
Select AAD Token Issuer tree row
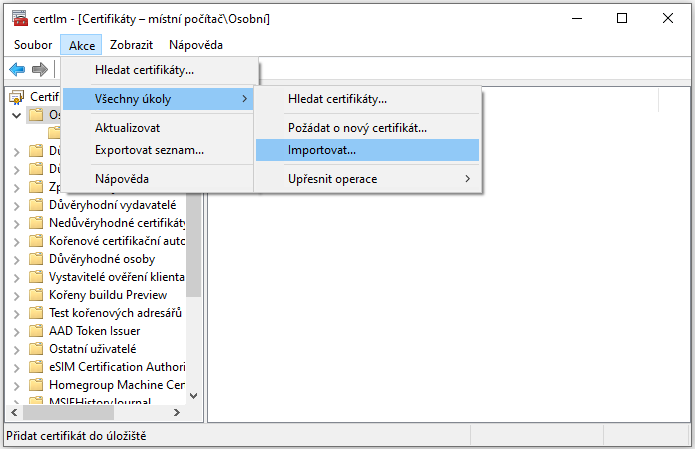[94, 331]
